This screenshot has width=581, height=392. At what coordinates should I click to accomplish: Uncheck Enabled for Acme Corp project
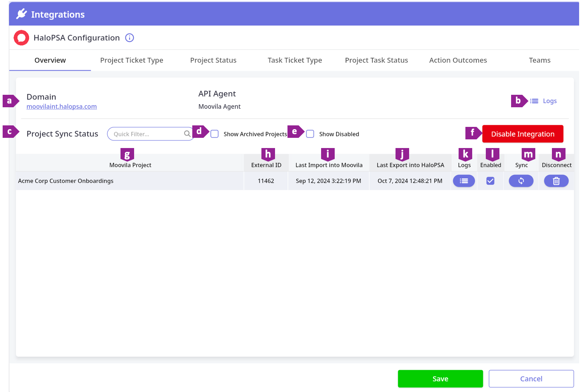[490, 181]
